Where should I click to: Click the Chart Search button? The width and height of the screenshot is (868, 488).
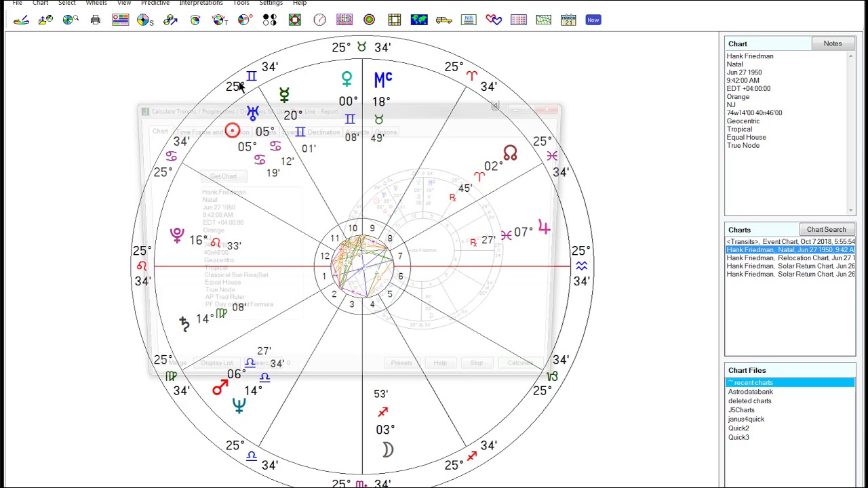pyautogui.click(x=826, y=230)
